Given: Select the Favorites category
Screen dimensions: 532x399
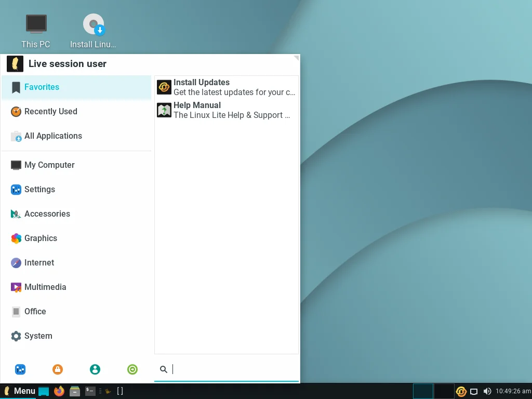Looking at the screenshot, I should tap(76, 87).
